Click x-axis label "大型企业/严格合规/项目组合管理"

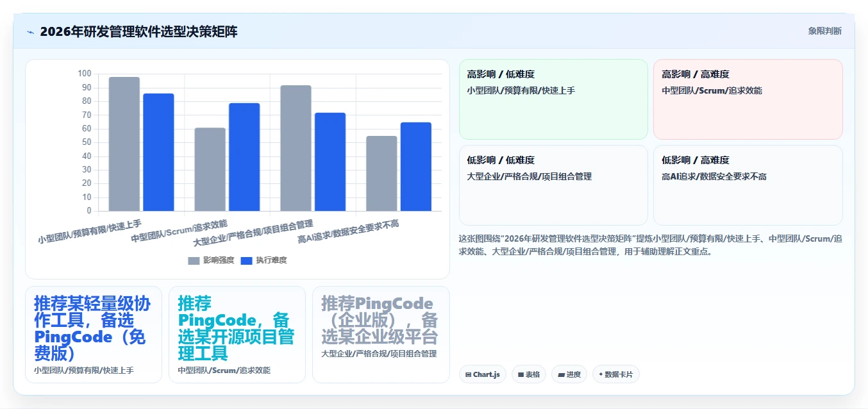253,233
